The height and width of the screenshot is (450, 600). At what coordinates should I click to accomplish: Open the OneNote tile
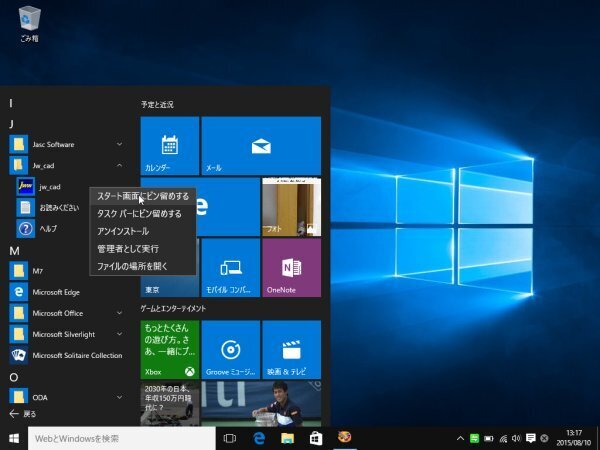click(291, 267)
